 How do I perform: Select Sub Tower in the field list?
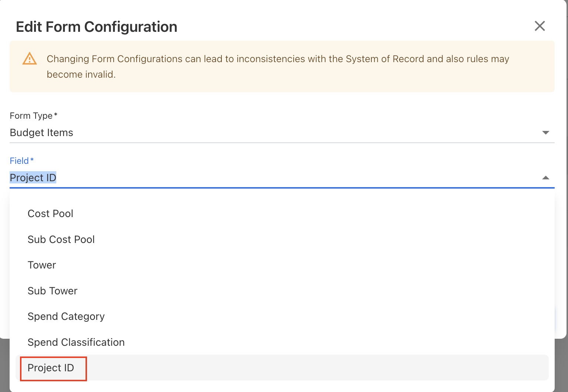pos(52,291)
